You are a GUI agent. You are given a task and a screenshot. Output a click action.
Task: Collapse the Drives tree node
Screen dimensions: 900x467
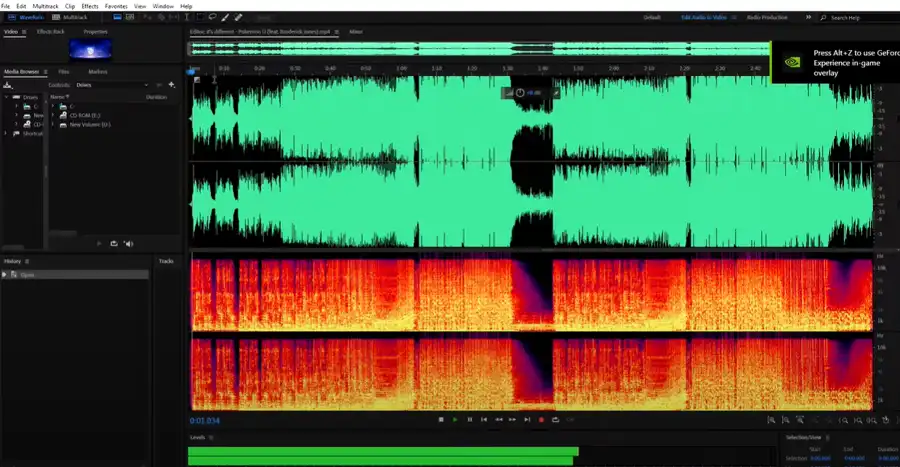7,97
